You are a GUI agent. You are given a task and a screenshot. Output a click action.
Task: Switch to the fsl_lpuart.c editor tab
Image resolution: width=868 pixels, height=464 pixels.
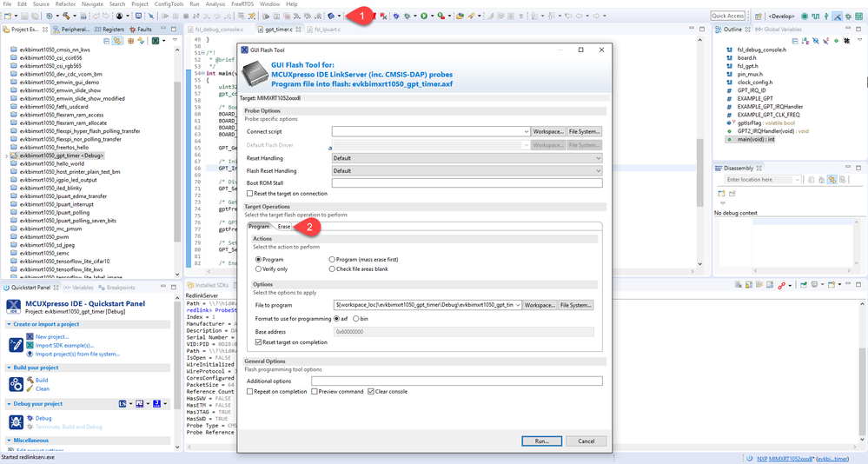(x=324, y=30)
